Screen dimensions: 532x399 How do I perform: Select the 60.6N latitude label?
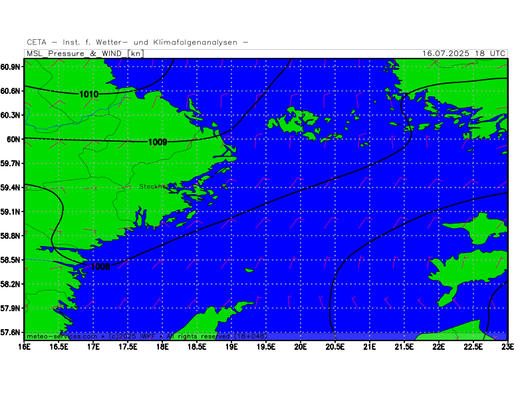coord(10,91)
